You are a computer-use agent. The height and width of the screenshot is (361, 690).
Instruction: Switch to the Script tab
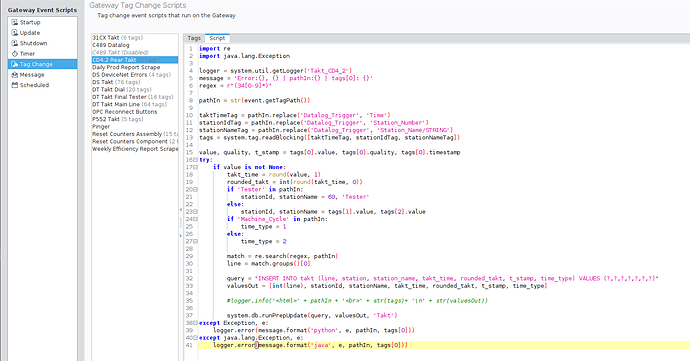217,38
